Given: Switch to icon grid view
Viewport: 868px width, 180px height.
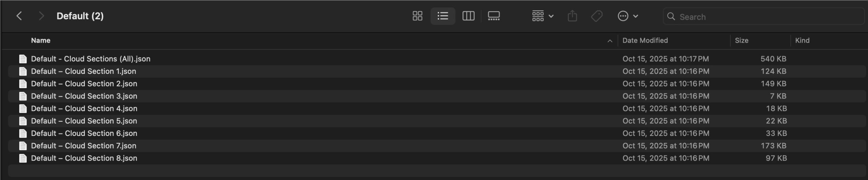Looking at the screenshot, I should pos(417,16).
